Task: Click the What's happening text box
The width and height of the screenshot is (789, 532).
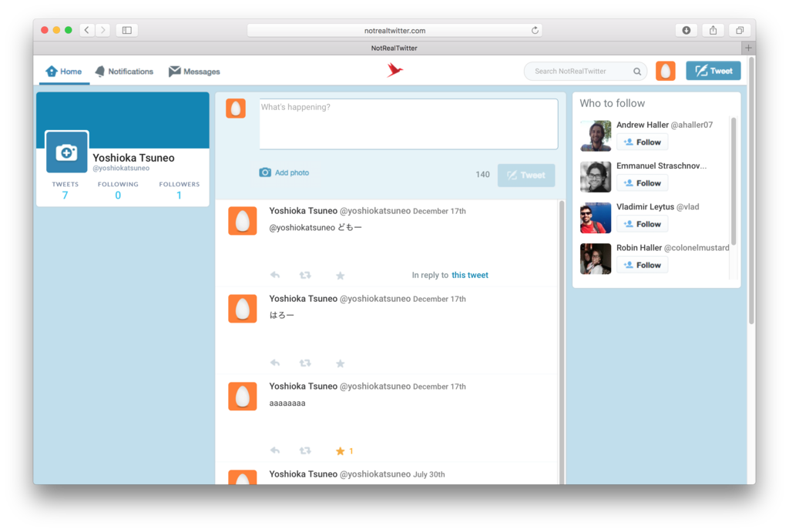Action: (408, 124)
